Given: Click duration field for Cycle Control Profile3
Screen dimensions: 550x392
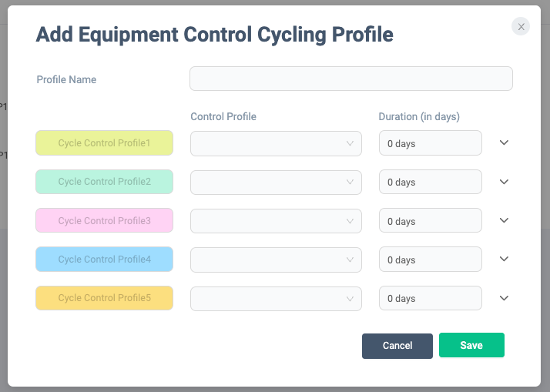Looking at the screenshot, I should coord(431,220).
